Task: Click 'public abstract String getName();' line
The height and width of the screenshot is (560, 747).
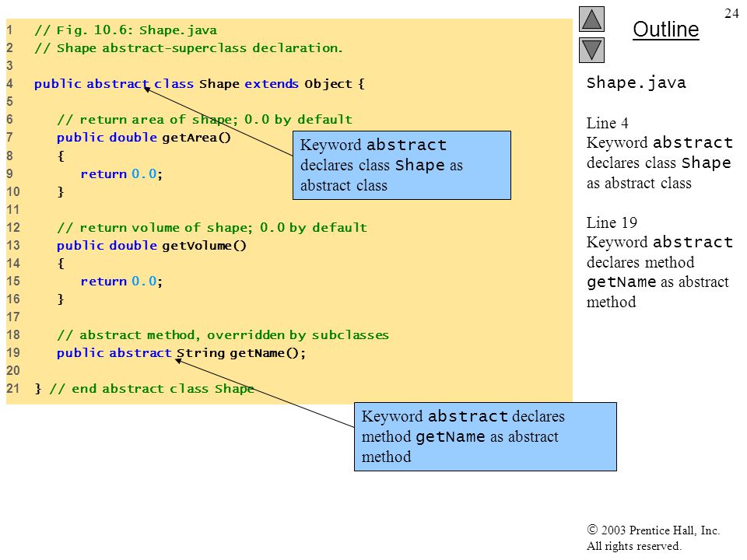Action: [181, 353]
